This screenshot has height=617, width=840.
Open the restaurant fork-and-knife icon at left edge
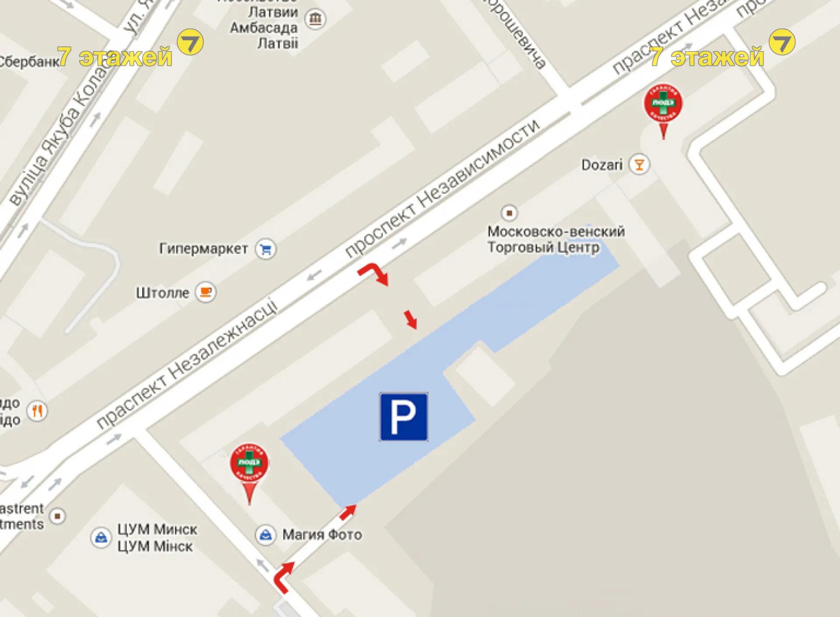(x=38, y=411)
